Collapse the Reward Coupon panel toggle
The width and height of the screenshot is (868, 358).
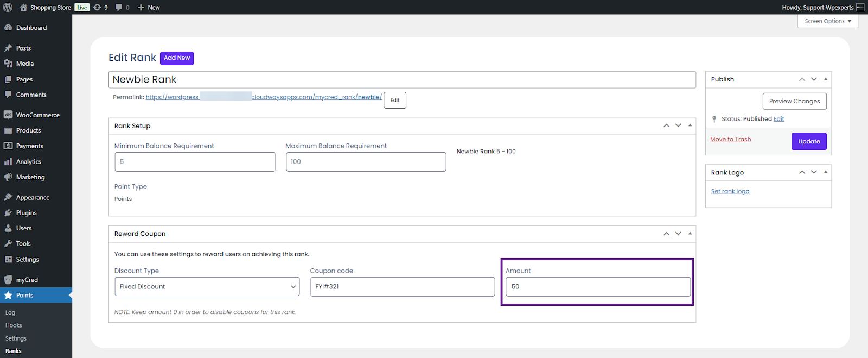tap(690, 234)
